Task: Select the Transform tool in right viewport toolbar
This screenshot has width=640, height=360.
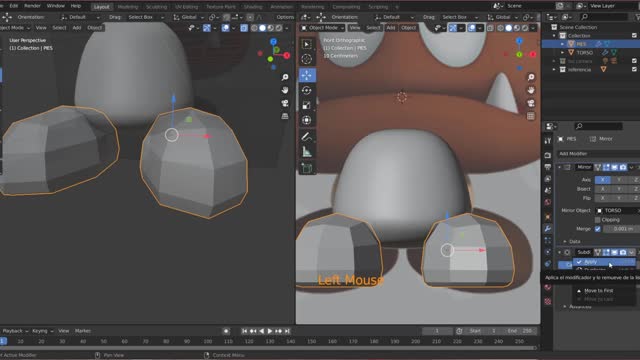Action: [x=307, y=120]
